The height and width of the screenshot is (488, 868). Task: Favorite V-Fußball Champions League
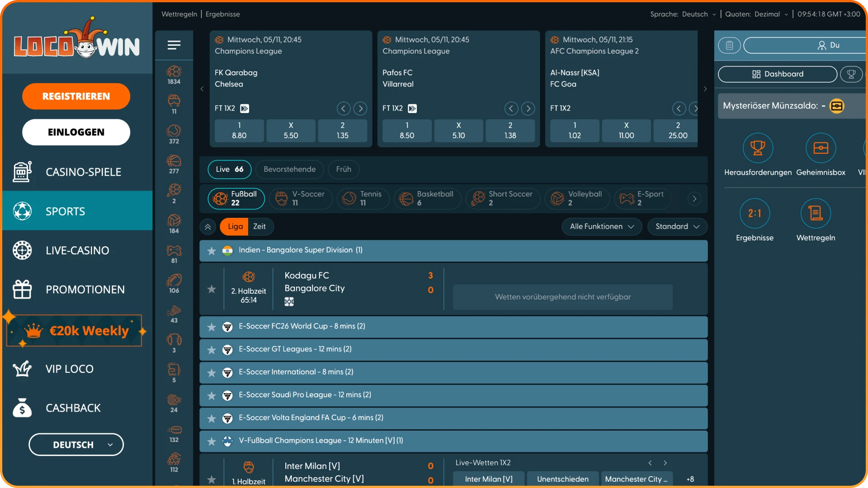(x=211, y=441)
